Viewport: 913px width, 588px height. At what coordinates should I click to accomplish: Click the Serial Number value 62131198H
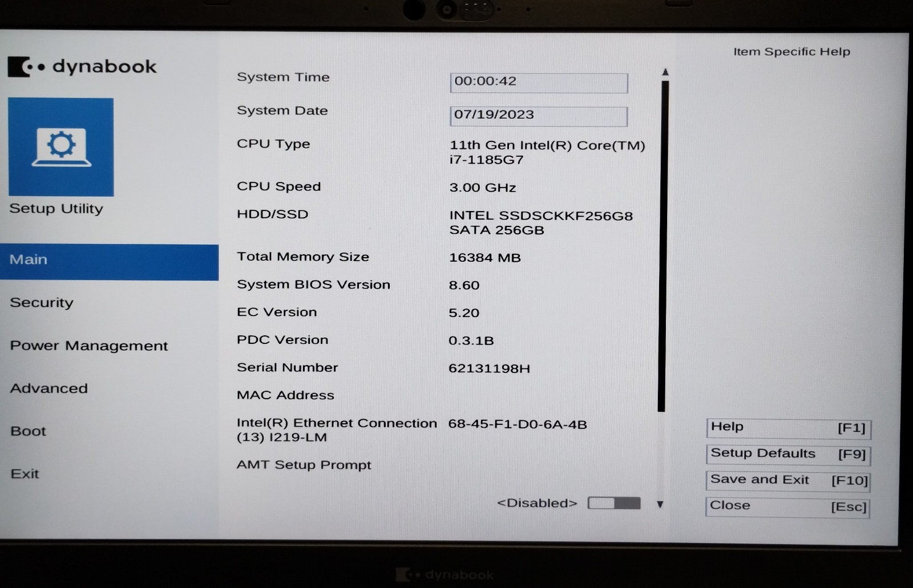pos(489,368)
